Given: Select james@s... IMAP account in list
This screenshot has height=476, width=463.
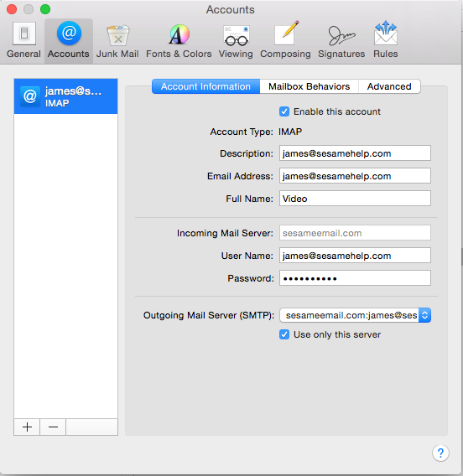Looking at the screenshot, I should pyautogui.click(x=65, y=96).
